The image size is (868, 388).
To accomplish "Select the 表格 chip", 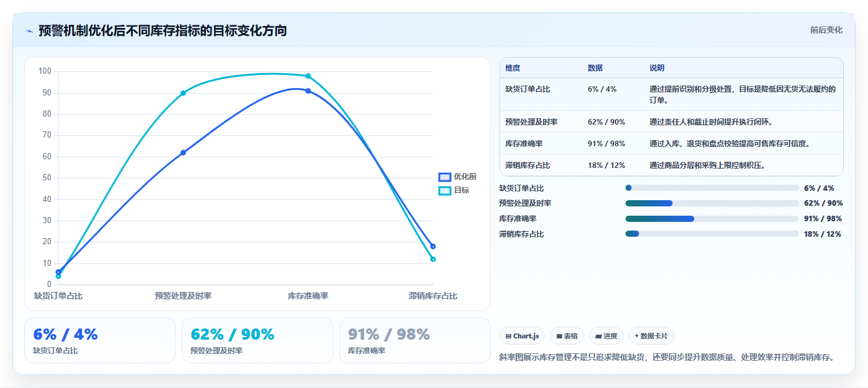I will click(566, 336).
